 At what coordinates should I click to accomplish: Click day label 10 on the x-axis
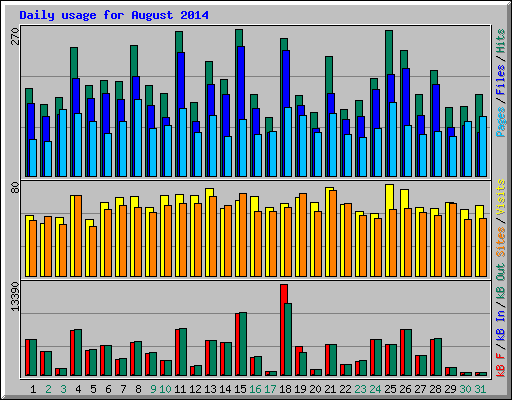point(165,389)
